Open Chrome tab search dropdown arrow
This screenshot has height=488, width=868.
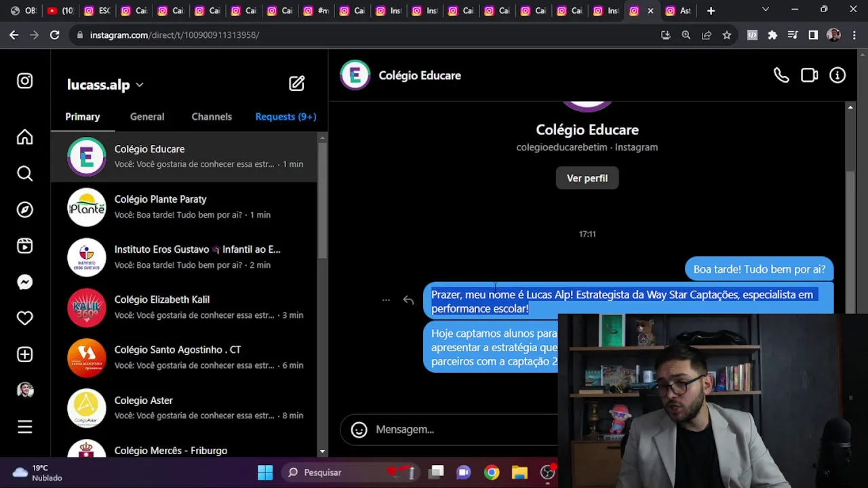[766, 9]
